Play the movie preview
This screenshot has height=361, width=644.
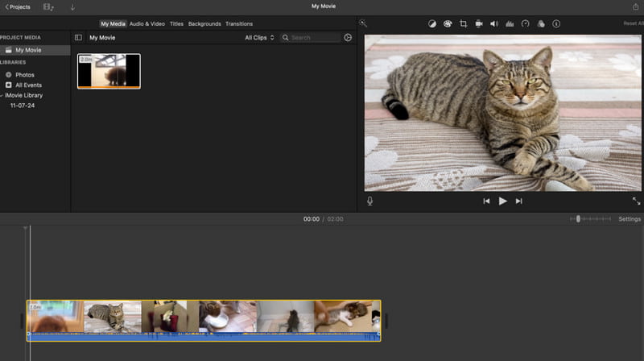coord(502,201)
